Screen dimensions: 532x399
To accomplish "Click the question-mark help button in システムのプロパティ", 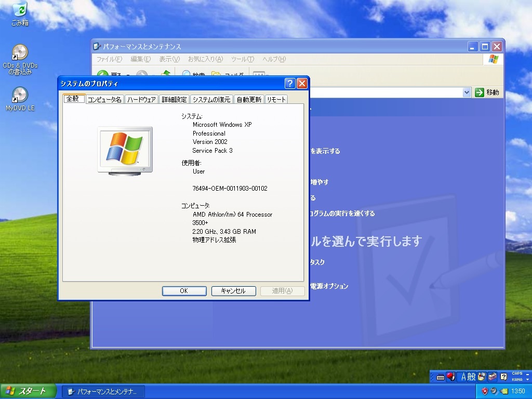I will 290,84.
